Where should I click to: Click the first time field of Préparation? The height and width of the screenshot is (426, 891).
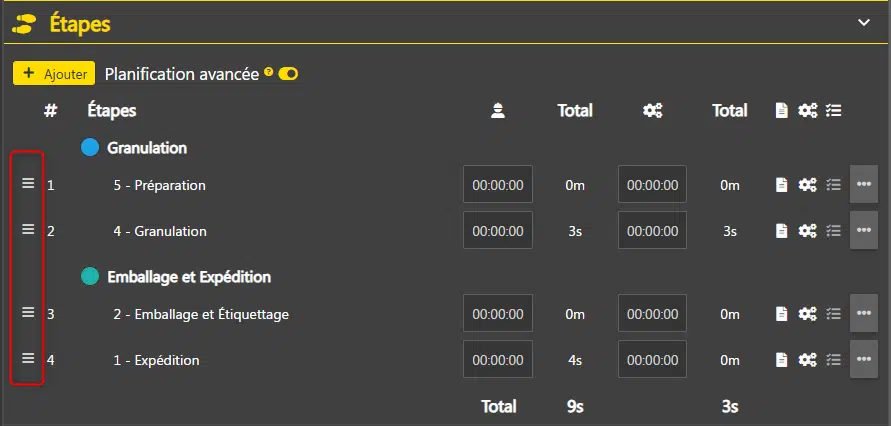(x=498, y=185)
